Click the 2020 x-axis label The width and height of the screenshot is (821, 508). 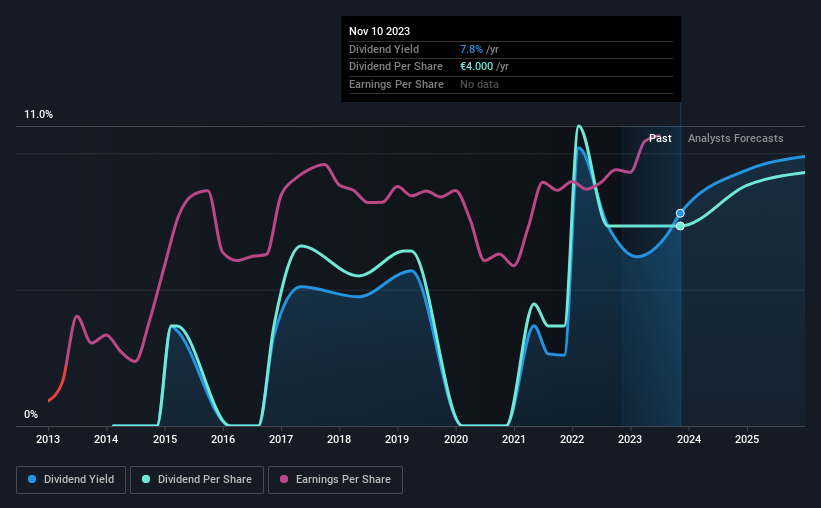[x=456, y=439]
